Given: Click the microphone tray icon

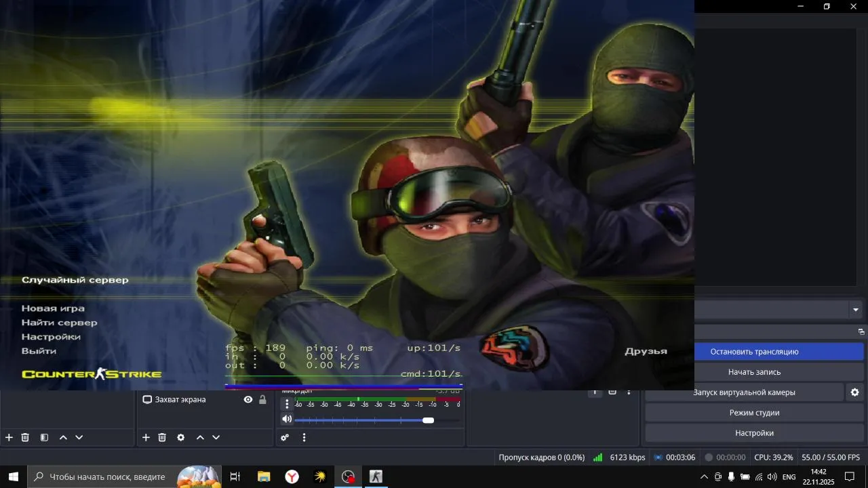Looking at the screenshot, I should pos(731,477).
